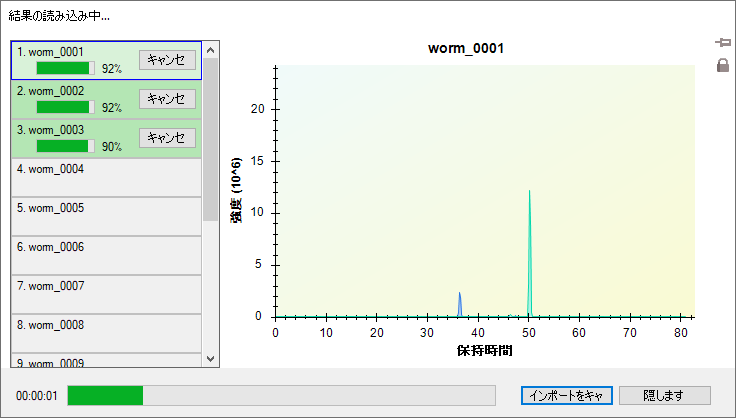Click the 隠します button
Image resolution: width=736 pixels, height=418 pixels.
coord(665,395)
